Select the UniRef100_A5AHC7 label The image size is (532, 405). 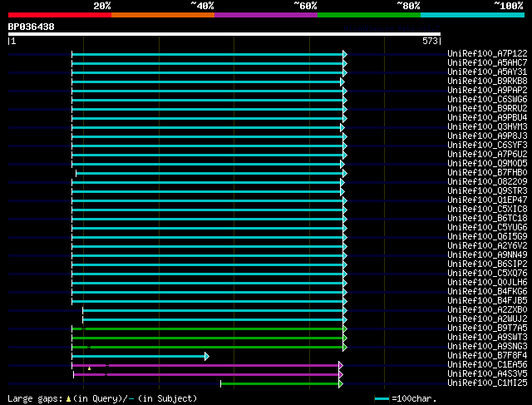(x=488, y=62)
